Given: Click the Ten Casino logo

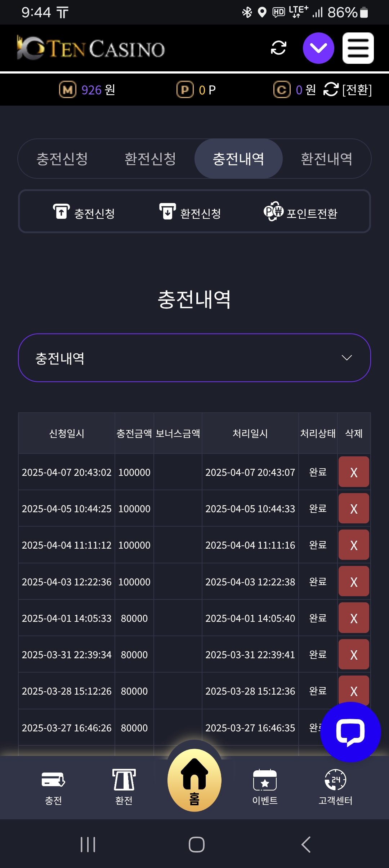Looking at the screenshot, I should tap(91, 48).
